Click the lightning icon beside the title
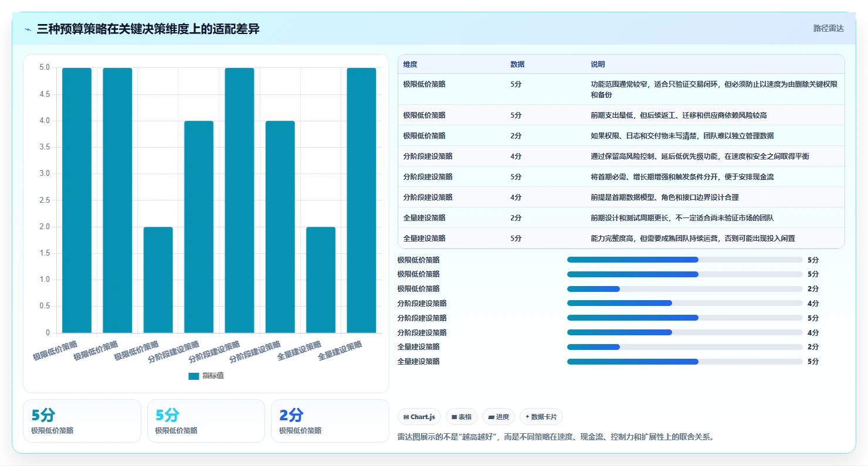The image size is (868, 466). pyautogui.click(x=28, y=29)
